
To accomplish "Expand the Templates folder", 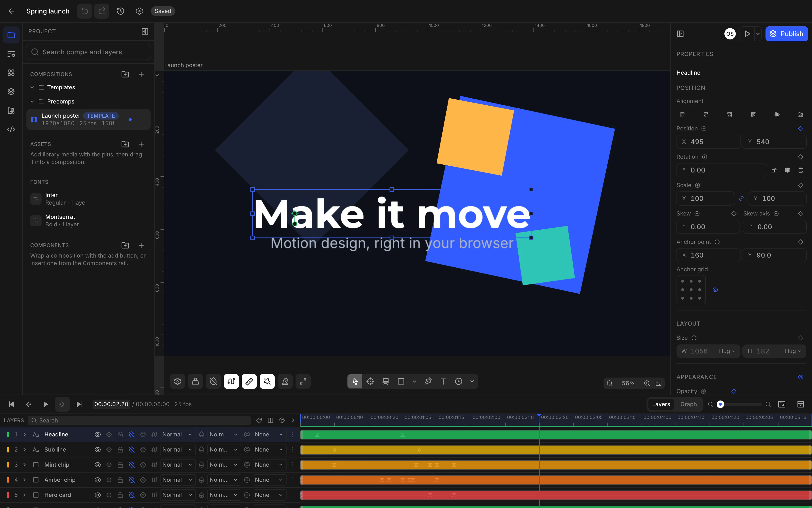I will point(32,87).
